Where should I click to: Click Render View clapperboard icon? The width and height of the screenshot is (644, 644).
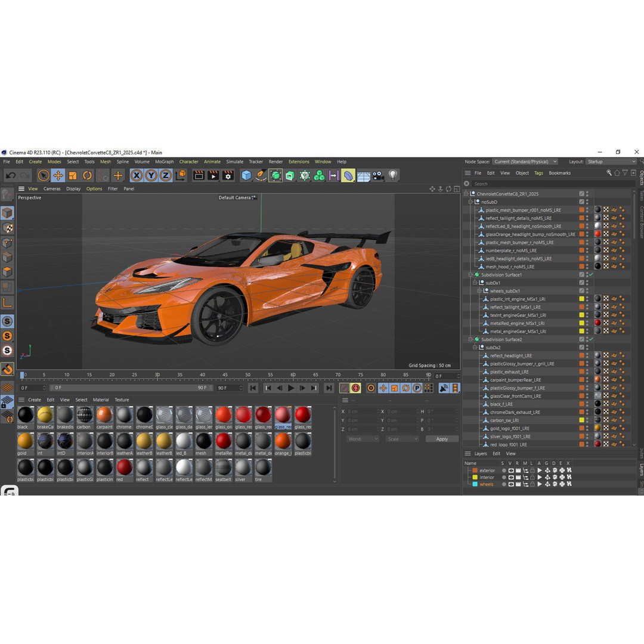[x=199, y=176]
